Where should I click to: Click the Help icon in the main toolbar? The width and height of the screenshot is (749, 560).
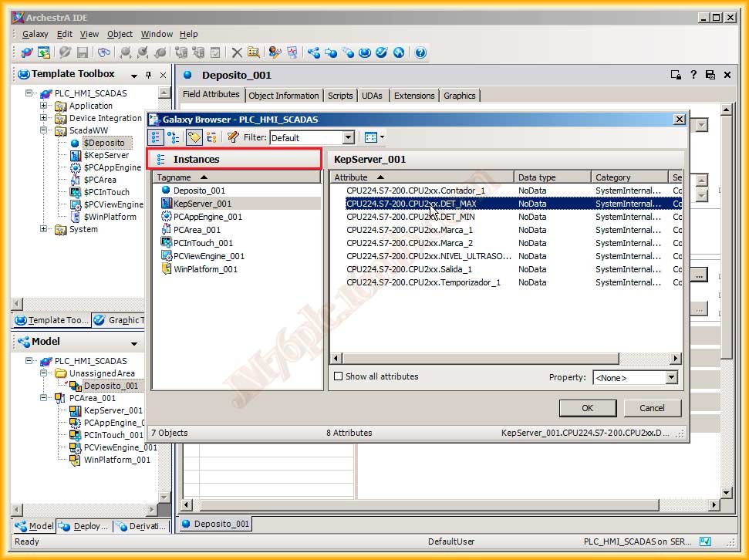[x=420, y=52]
